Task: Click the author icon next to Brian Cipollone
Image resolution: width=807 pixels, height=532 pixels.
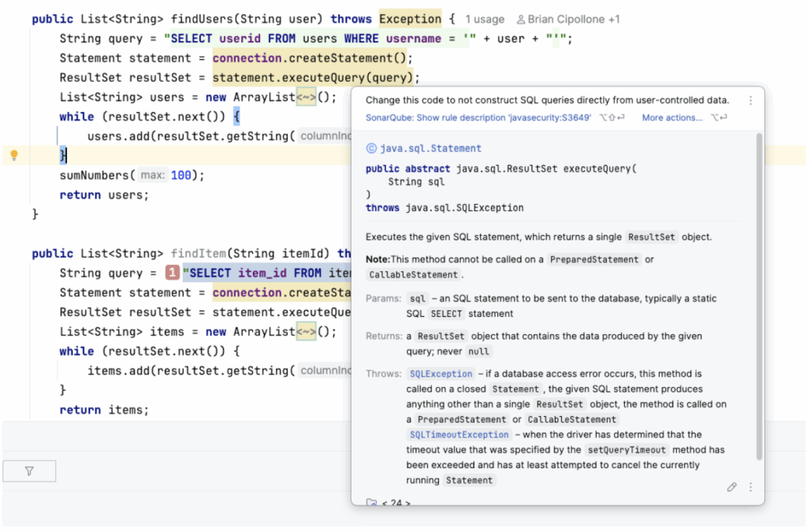Action: [521, 19]
